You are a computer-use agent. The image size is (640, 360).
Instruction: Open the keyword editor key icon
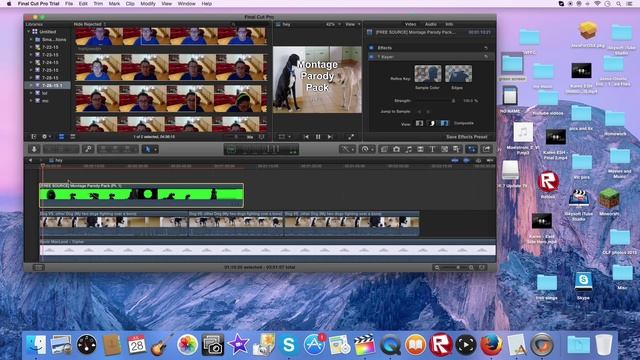pos(88,149)
